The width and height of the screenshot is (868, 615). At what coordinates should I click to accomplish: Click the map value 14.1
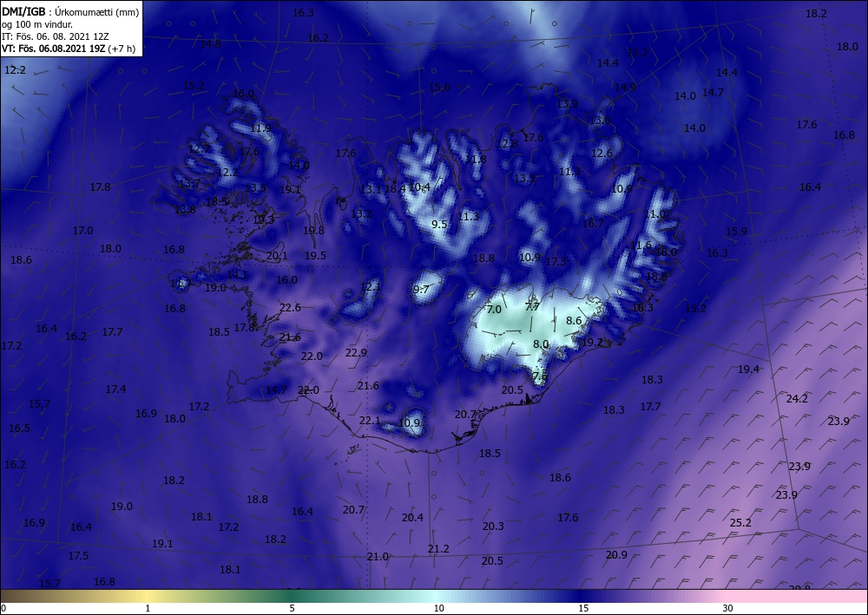coord(237,274)
